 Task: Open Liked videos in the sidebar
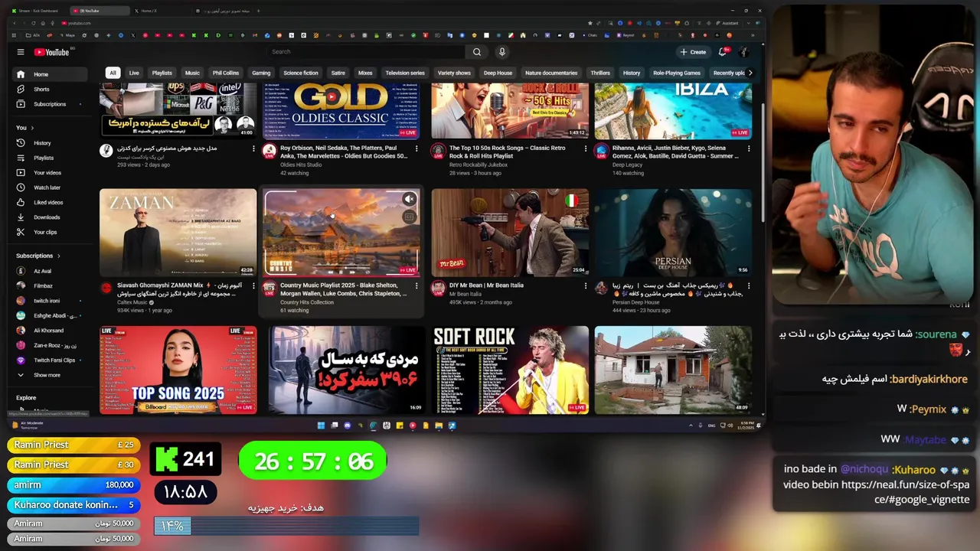coord(51,203)
